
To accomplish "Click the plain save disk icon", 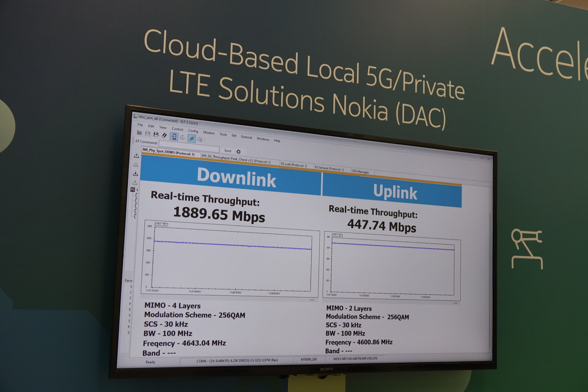I will pyautogui.click(x=148, y=134).
